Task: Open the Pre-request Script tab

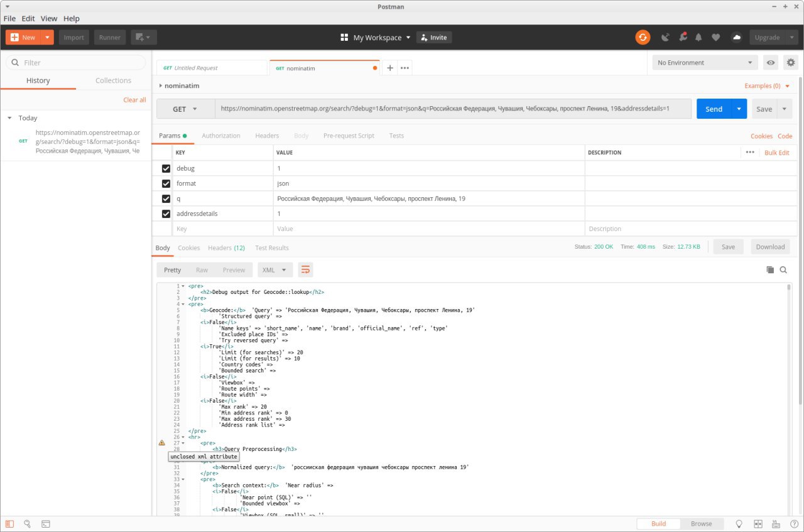Action: pyautogui.click(x=349, y=136)
